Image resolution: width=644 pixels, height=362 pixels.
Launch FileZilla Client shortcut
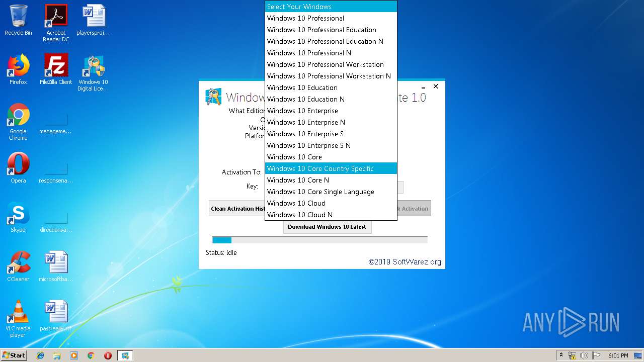click(56, 69)
